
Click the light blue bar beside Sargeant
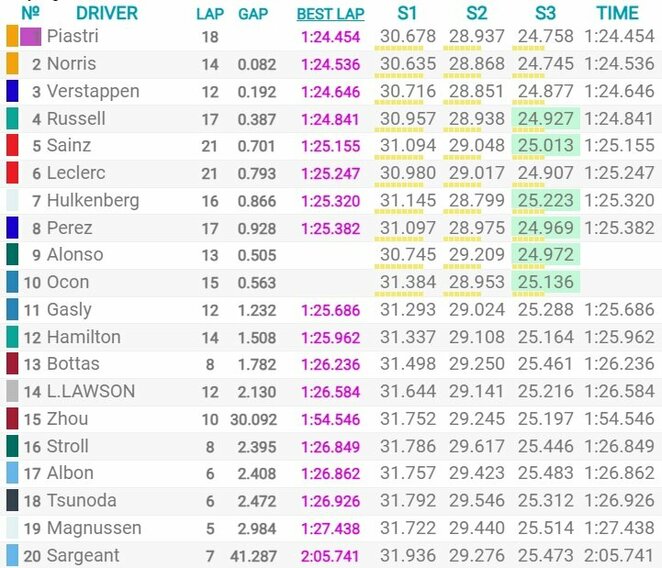12,555
